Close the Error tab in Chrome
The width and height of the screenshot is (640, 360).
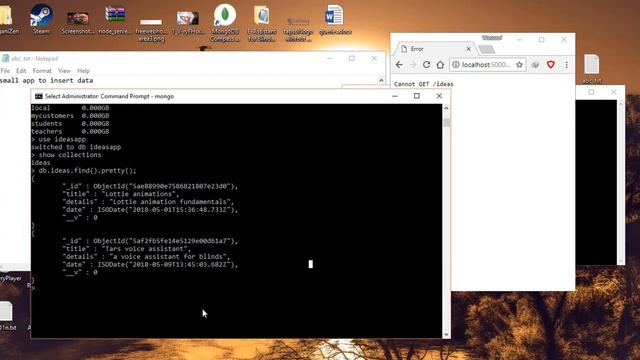click(x=469, y=49)
